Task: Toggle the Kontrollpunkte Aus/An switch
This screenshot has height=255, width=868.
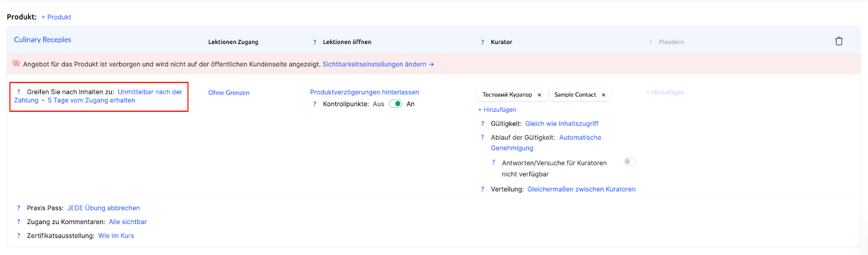Action: pyautogui.click(x=395, y=104)
